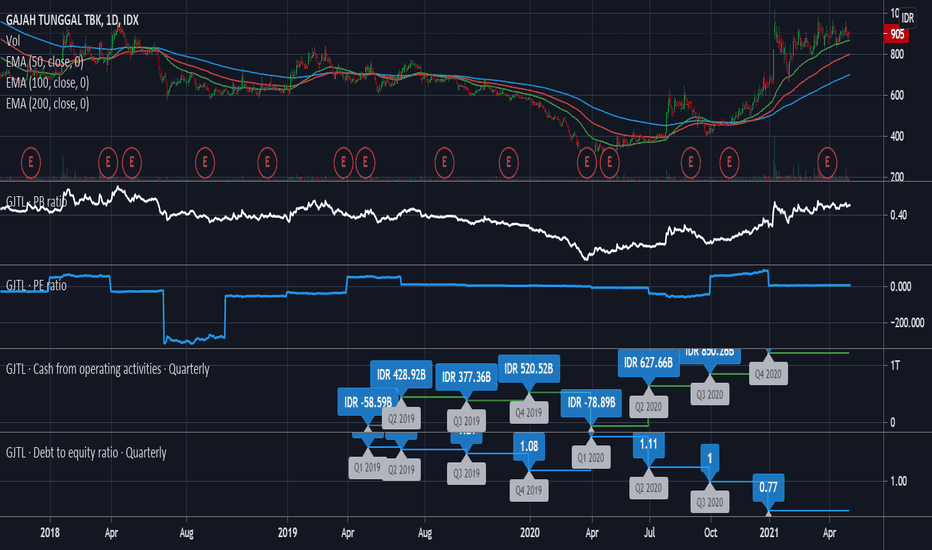Click the 0.40 PB ratio axis value

click(x=899, y=215)
